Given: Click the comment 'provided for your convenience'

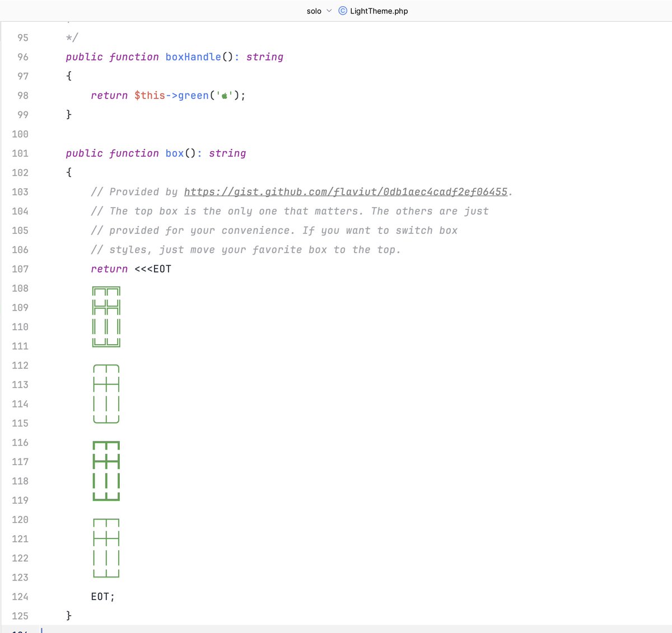Looking at the screenshot, I should [x=202, y=231].
